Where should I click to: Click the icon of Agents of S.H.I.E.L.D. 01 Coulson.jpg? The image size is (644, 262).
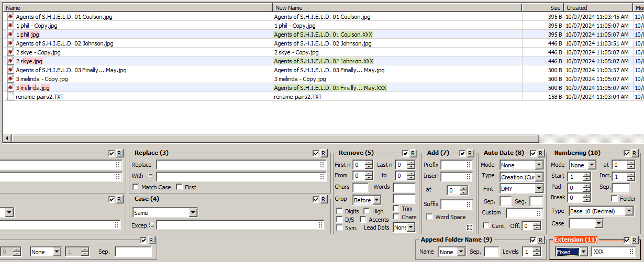10,17
